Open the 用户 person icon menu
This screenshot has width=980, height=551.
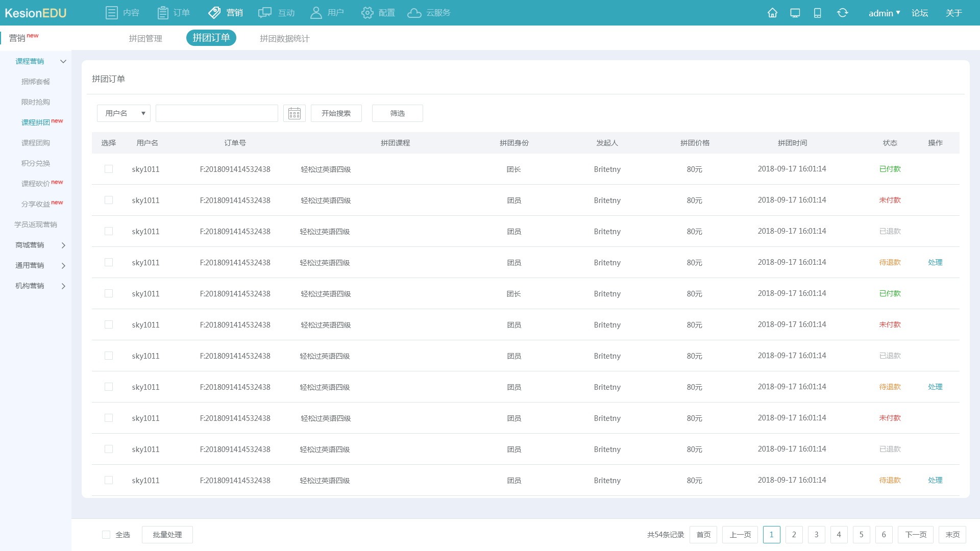327,13
